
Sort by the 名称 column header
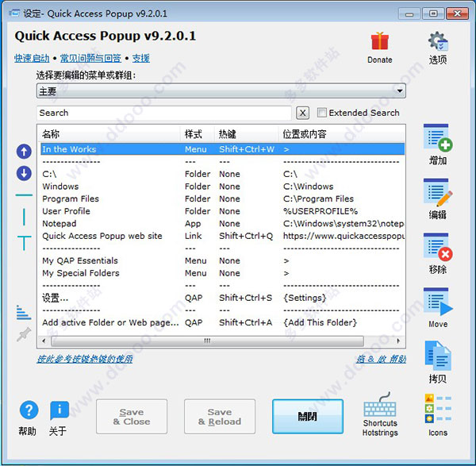click(x=109, y=134)
